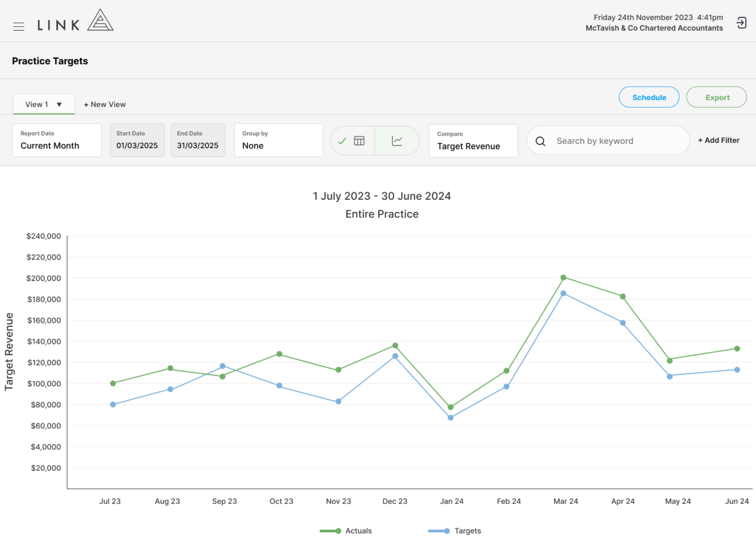Click the Apr 24 Targets data point
The width and height of the screenshot is (756, 539).
pyautogui.click(x=623, y=323)
